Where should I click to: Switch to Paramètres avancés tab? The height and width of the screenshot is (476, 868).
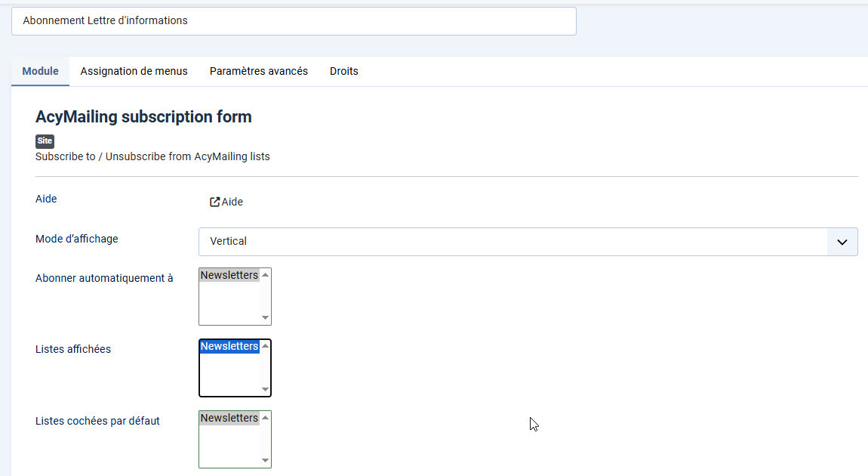click(259, 71)
